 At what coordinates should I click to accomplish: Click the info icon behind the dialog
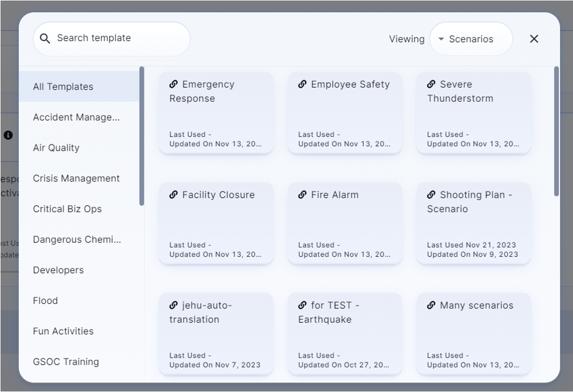[8, 135]
